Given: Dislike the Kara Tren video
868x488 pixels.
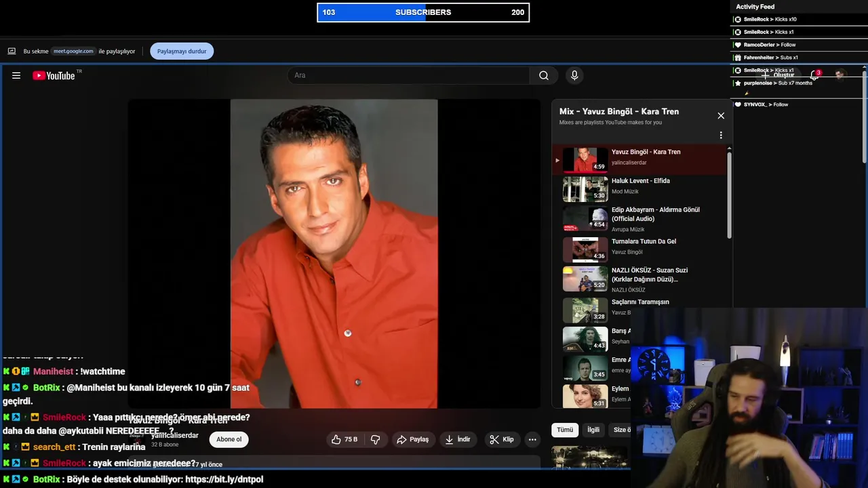Looking at the screenshot, I should tap(376, 439).
